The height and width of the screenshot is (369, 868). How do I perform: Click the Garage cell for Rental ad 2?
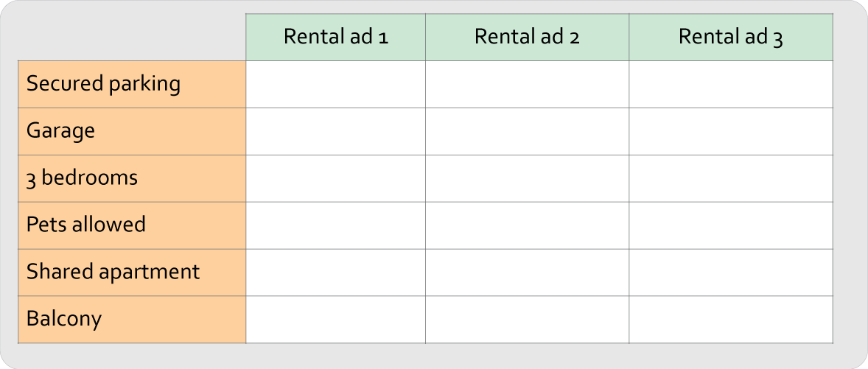tap(527, 131)
